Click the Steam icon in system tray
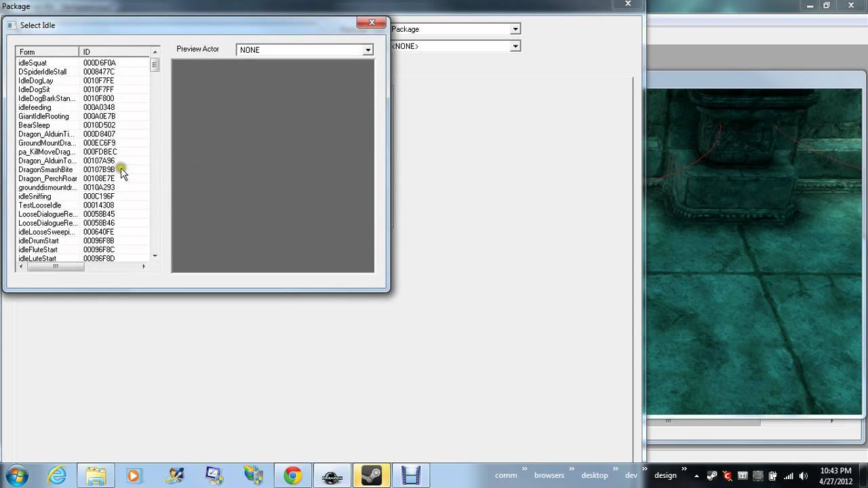This screenshot has height=488, width=868. 712,476
